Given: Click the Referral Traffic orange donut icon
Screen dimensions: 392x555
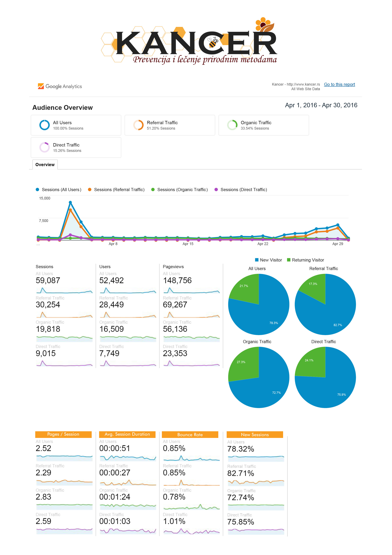Looking at the screenshot, I should coord(138,125).
